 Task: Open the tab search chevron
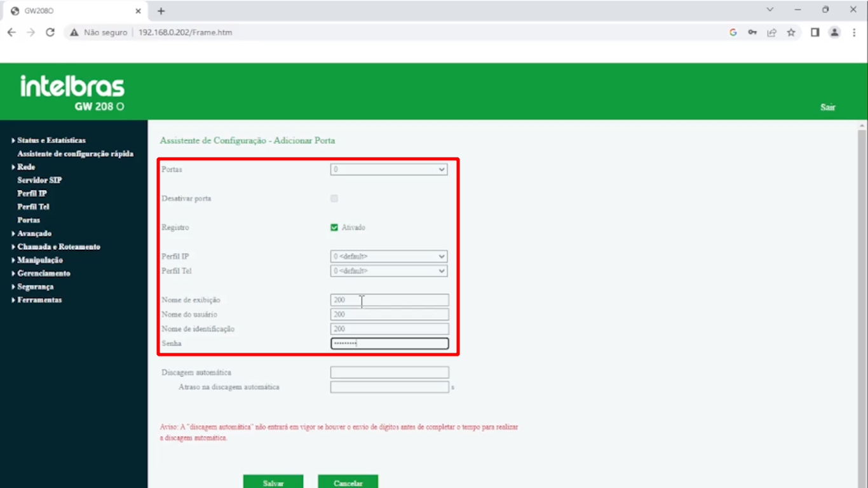(x=770, y=10)
